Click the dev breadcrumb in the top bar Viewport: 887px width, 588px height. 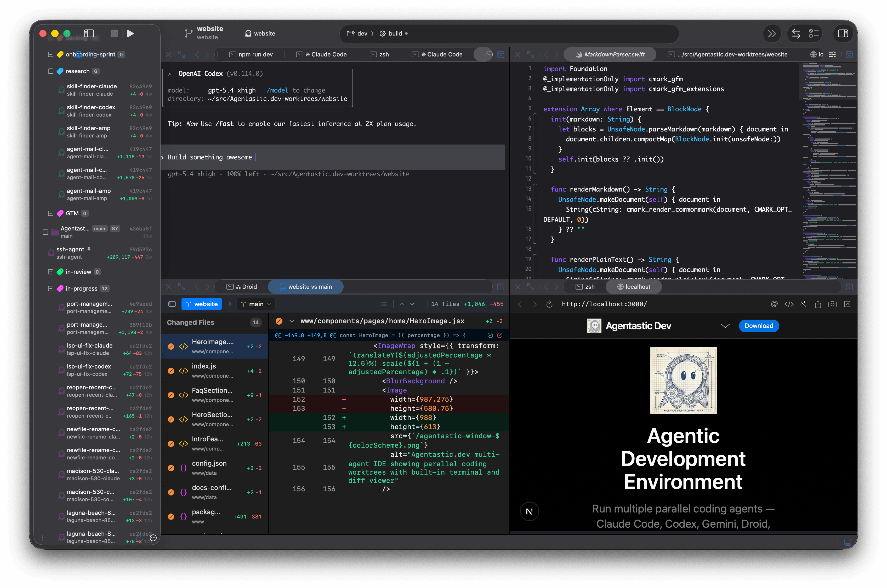pyautogui.click(x=357, y=33)
